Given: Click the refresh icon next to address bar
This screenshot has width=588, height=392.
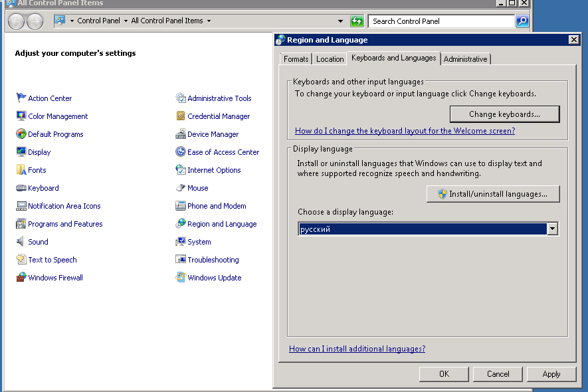Looking at the screenshot, I should (x=357, y=21).
